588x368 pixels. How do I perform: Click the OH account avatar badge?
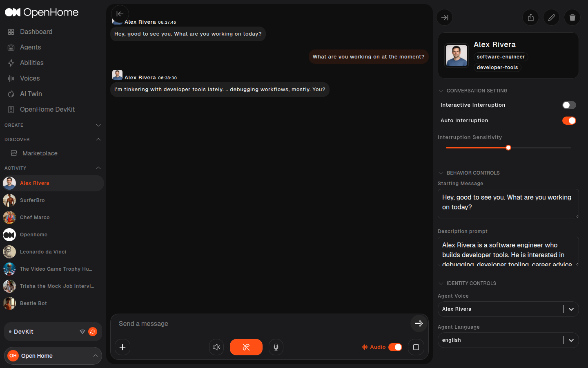click(13, 356)
